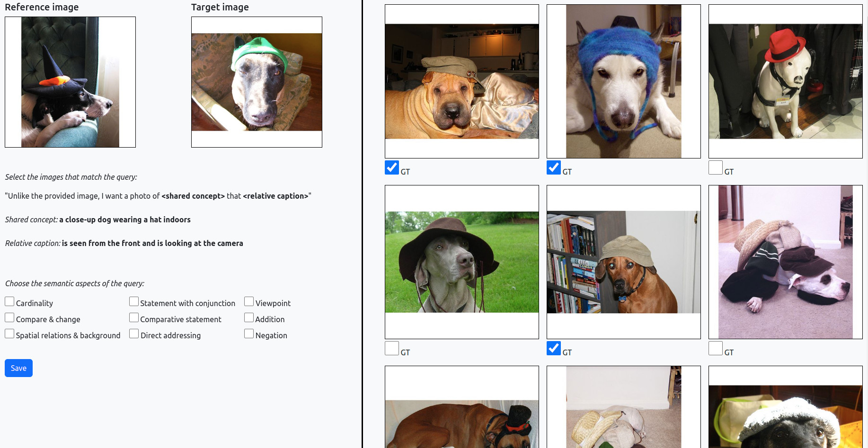Select the shar-pei wearing a cap photo

(x=462, y=81)
